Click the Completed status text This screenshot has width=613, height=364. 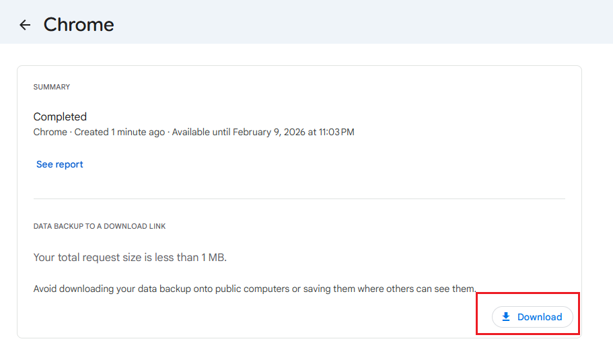(x=60, y=116)
